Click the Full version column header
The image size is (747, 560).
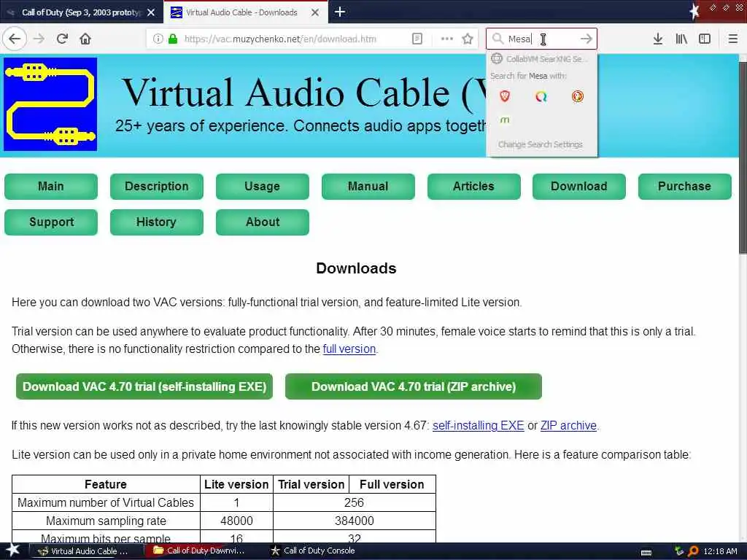[x=392, y=484]
